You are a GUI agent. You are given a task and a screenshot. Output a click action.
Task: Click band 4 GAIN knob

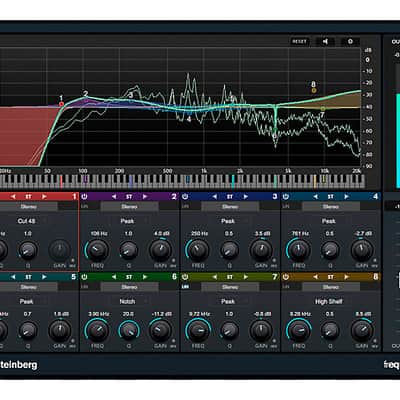point(362,250)
